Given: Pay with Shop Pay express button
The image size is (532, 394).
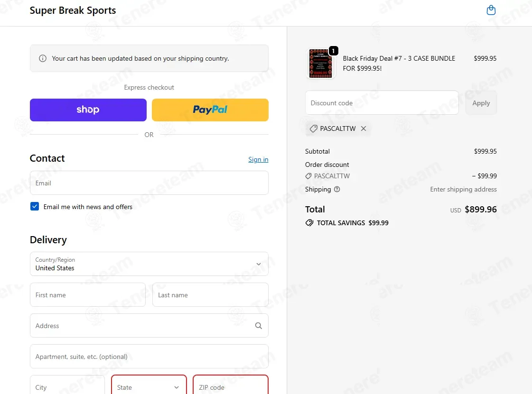Looking at the screenshot, I should click(x=88, y=110).
